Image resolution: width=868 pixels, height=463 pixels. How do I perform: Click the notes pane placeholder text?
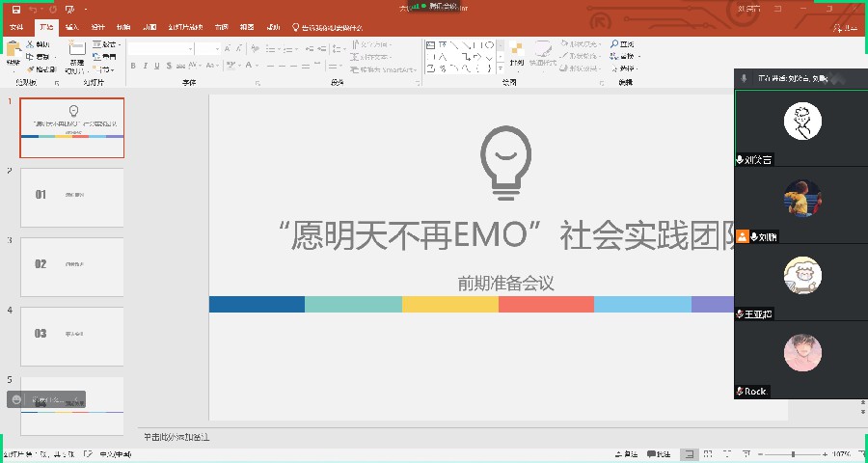pos(176,437)
